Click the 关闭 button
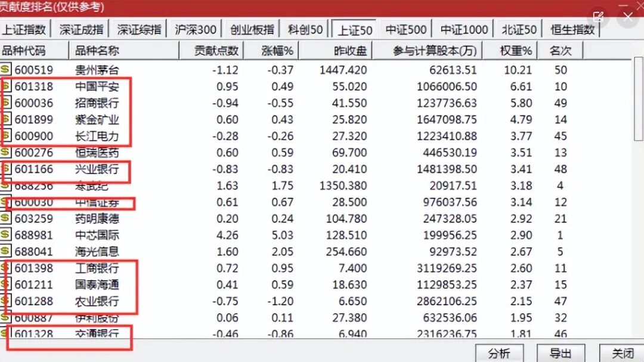 623,354
